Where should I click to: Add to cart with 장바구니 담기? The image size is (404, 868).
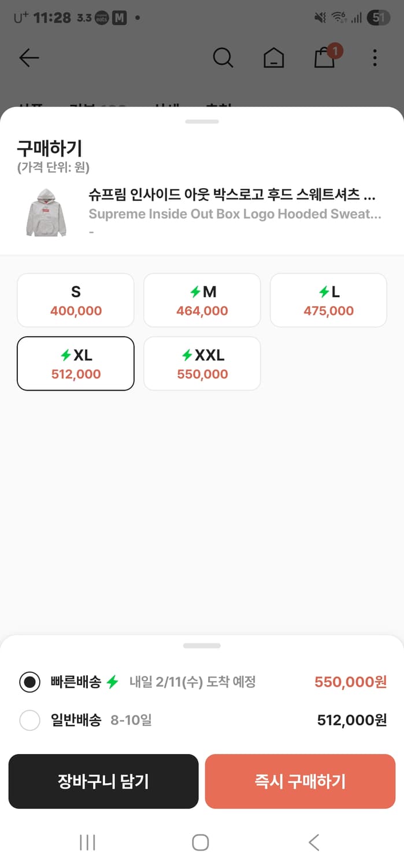click(103, 782)
